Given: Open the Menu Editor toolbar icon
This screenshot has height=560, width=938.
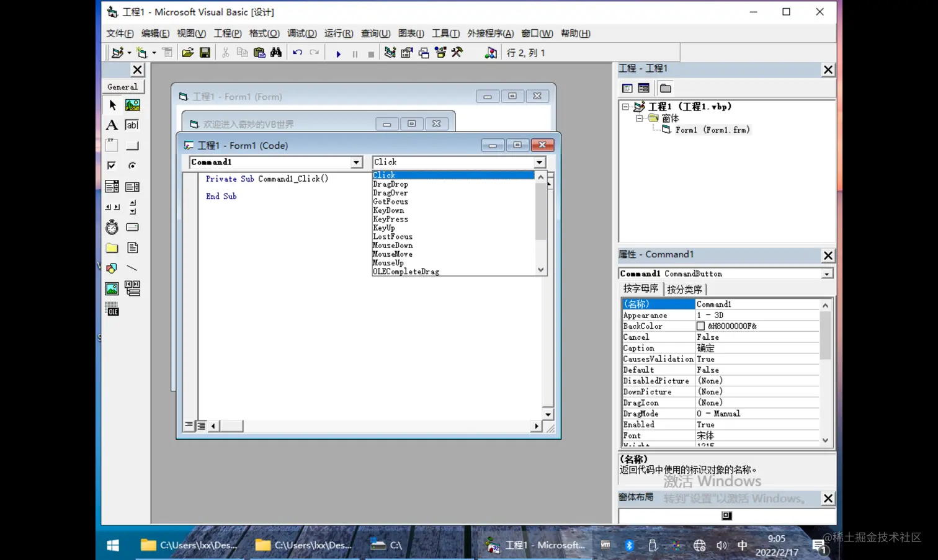Looking at the screenshot, I should click(x=167, y=53).
